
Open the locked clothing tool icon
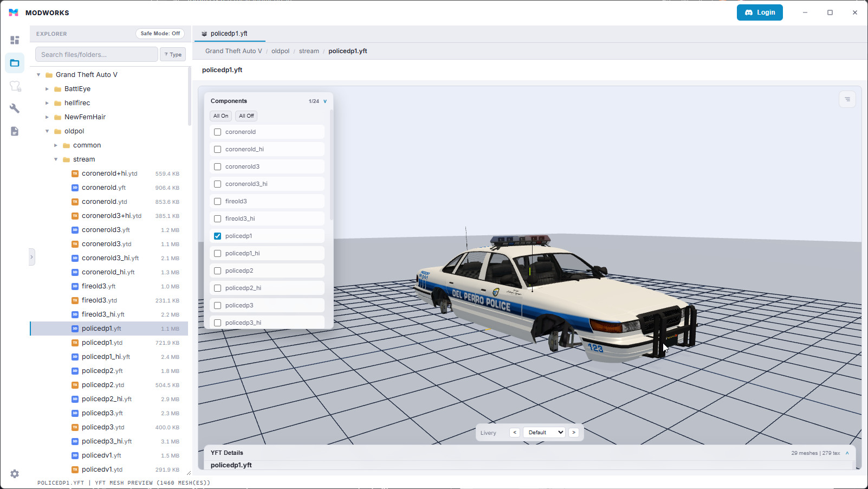(x=15, y=86)
